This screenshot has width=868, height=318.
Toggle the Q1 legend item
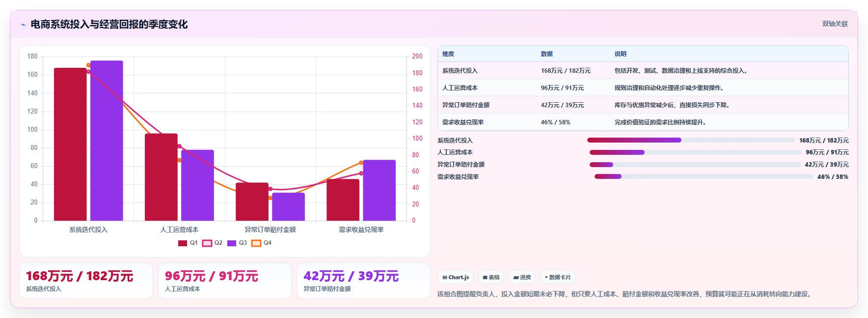tap(188, 243)
